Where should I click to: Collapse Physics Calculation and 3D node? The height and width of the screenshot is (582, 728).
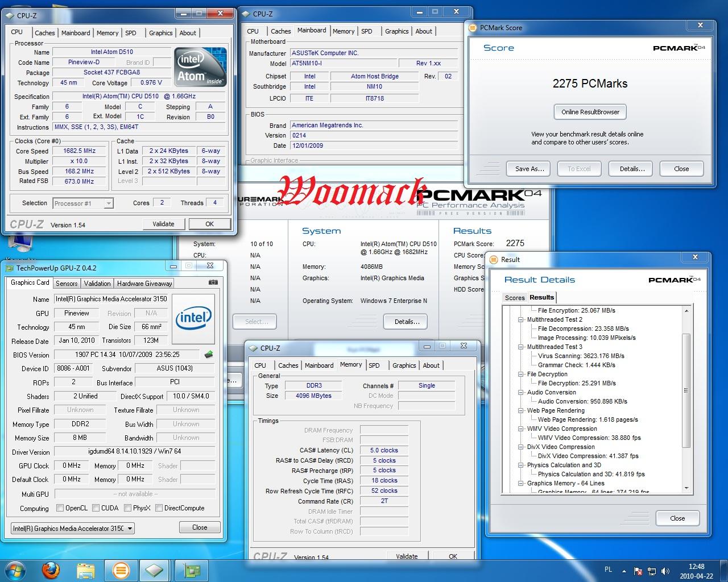click(521, 465)
